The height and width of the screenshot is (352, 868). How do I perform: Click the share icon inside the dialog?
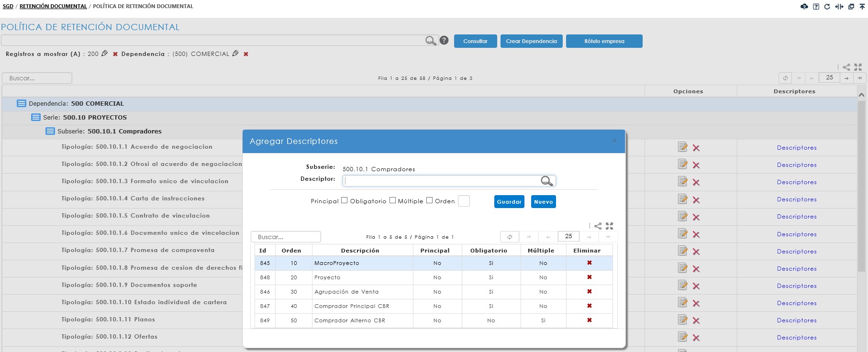(x=598, y=226)
